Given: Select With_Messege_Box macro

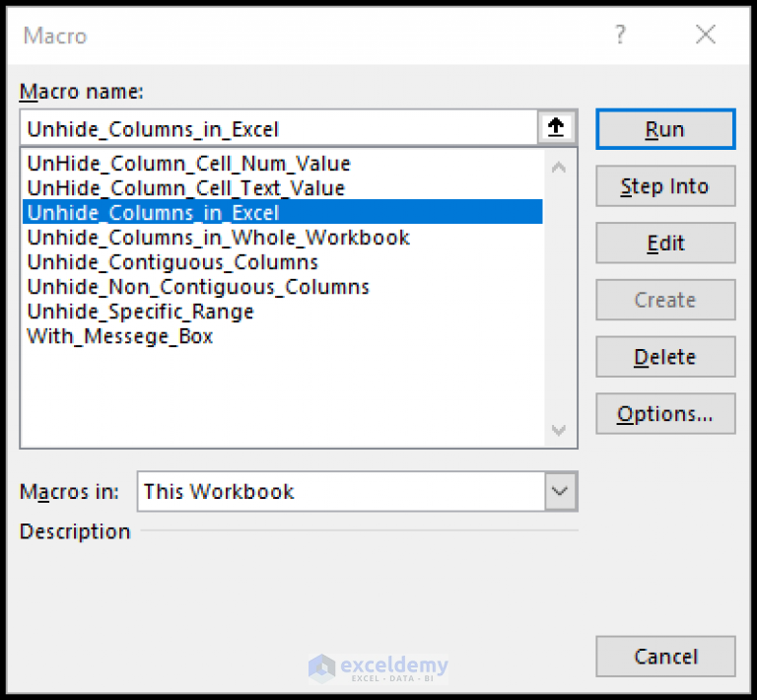Looking at the screenshot, I should (283, 335).
